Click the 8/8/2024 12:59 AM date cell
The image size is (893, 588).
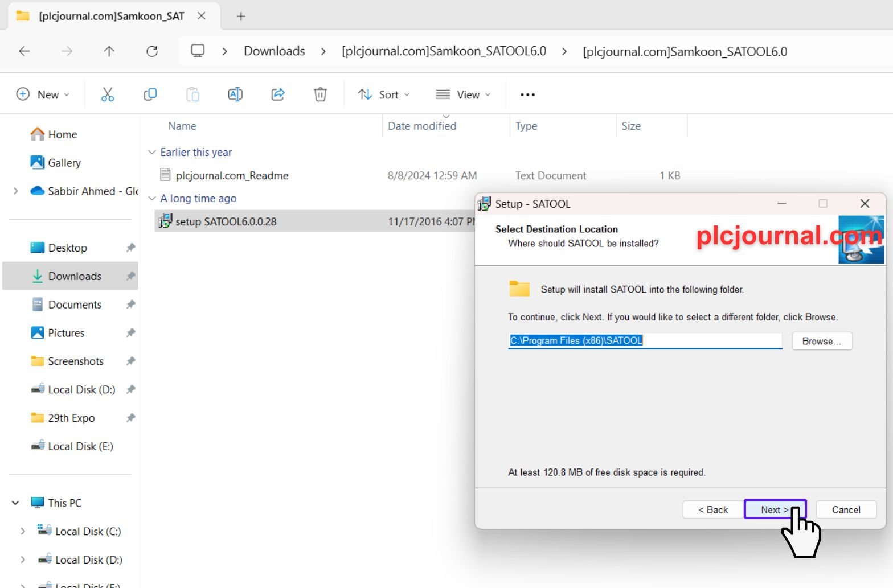432,175
